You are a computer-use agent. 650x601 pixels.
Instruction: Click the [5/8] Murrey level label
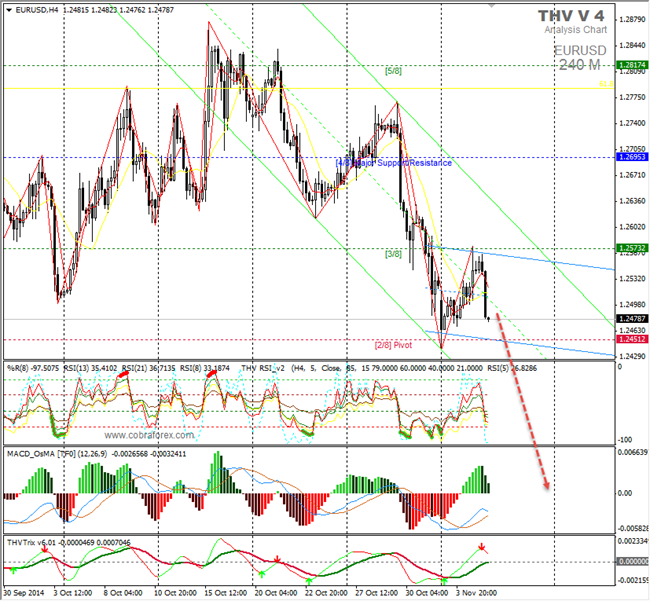pyautogui.click(x=393, y=71)
